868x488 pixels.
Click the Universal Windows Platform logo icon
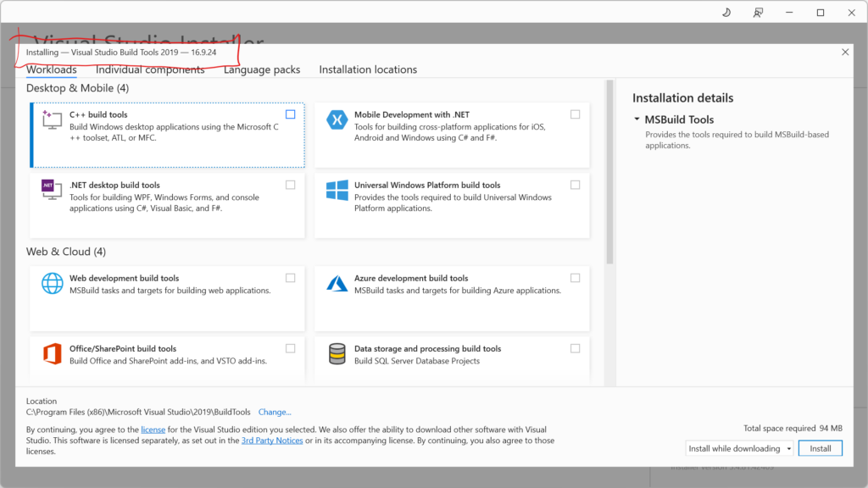click(x=337, y=191)
